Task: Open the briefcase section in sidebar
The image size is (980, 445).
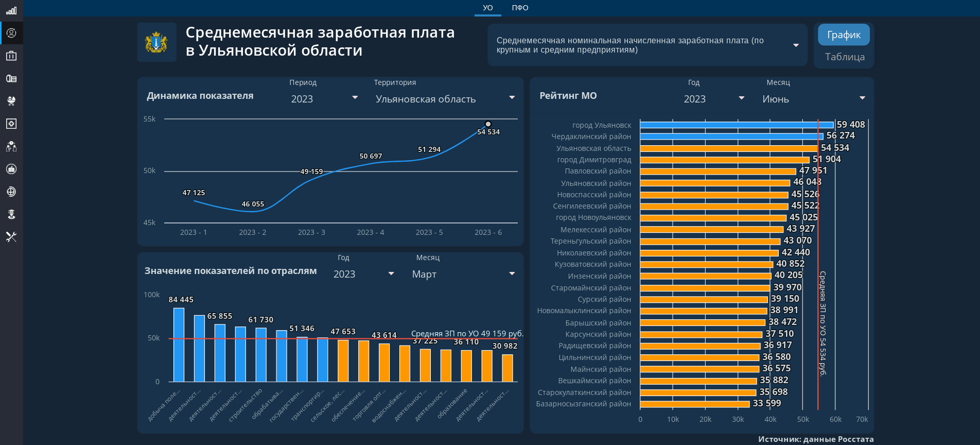Action: (11, 56)
